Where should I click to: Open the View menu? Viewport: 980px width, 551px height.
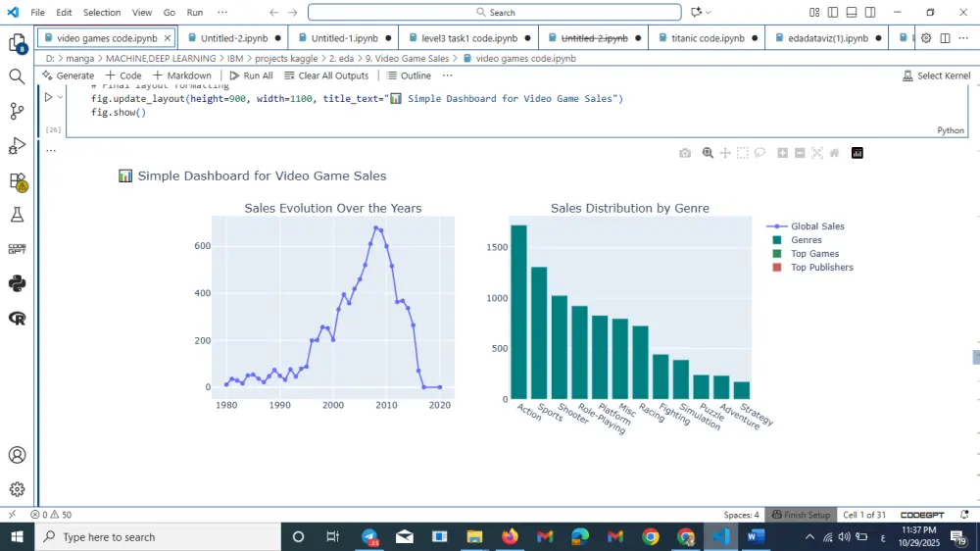[x=142, y=12]
